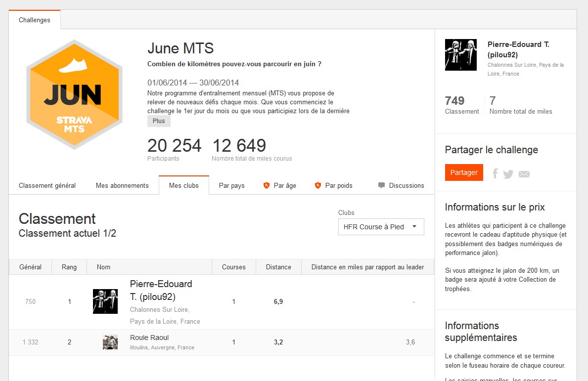
Task: Open Roule Raoul avatar thumbnail
Action: (x=110, y=342)
